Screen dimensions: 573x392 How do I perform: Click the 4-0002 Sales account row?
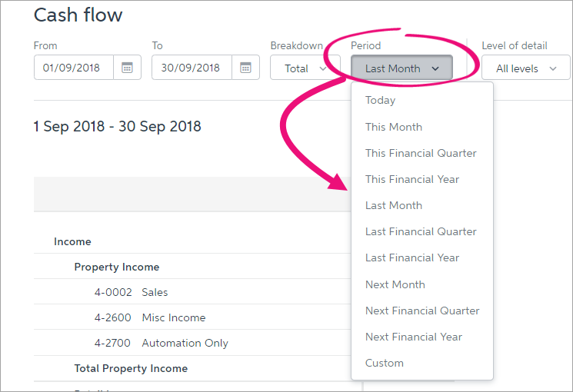[154, 292]
